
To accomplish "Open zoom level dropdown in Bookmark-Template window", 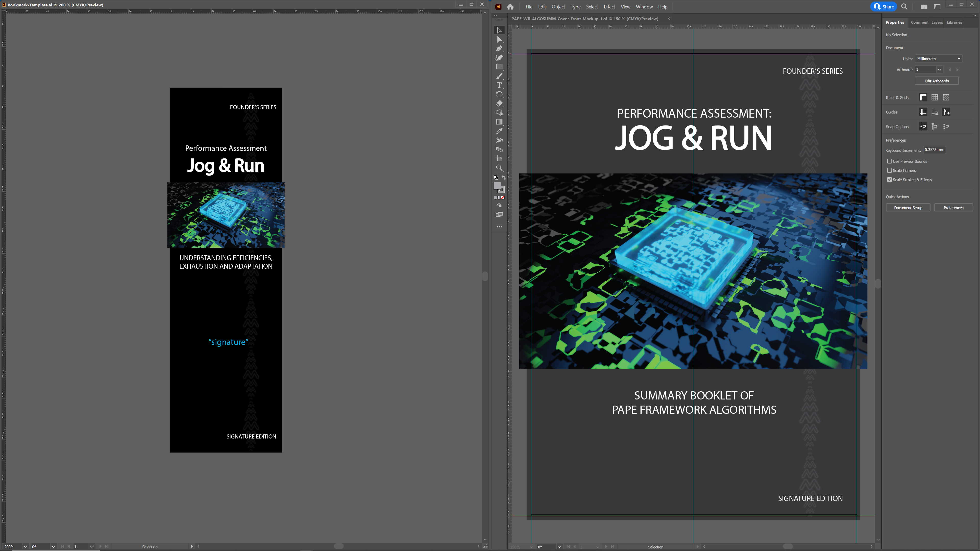I will tap(26, 546).
